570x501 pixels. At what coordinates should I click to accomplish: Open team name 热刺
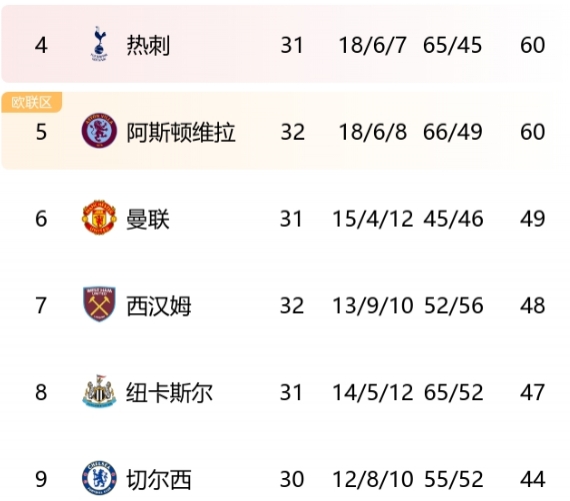[x=148, y=45]
